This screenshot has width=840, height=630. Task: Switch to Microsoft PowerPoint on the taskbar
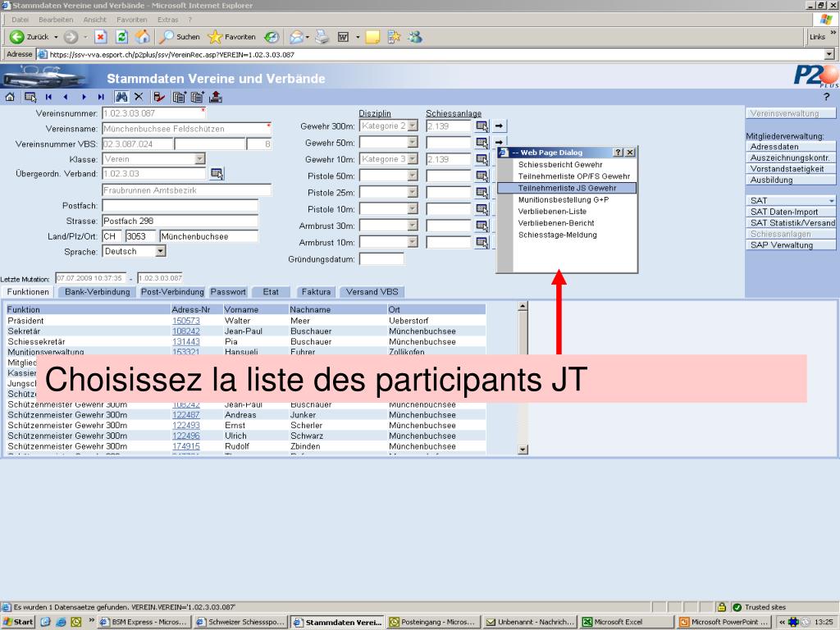[x=724, y=622]
